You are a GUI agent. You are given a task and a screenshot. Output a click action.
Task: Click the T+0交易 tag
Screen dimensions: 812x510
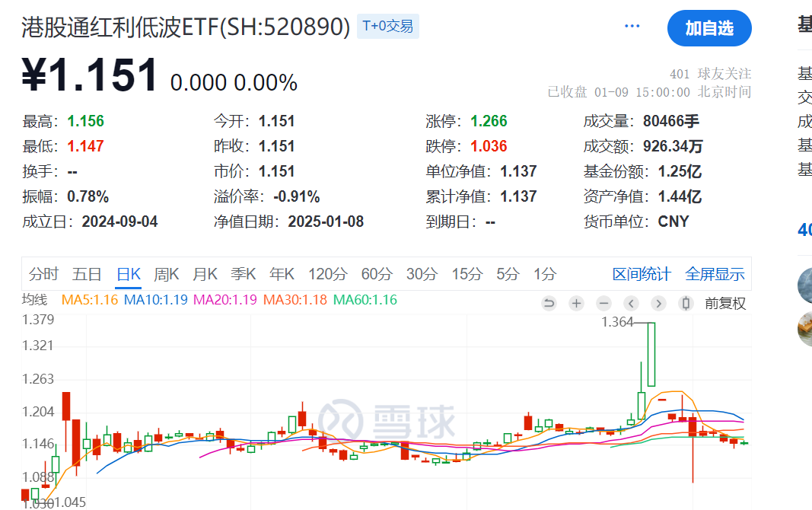pyautogui.click(x=388, y=27)
